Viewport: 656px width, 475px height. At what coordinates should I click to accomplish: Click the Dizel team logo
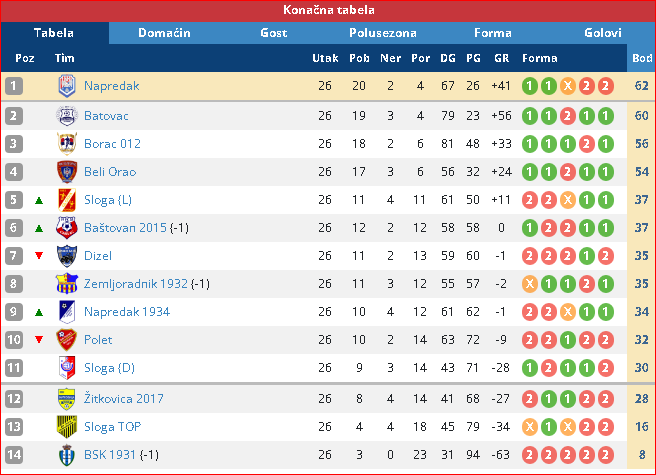pos(67,256)
